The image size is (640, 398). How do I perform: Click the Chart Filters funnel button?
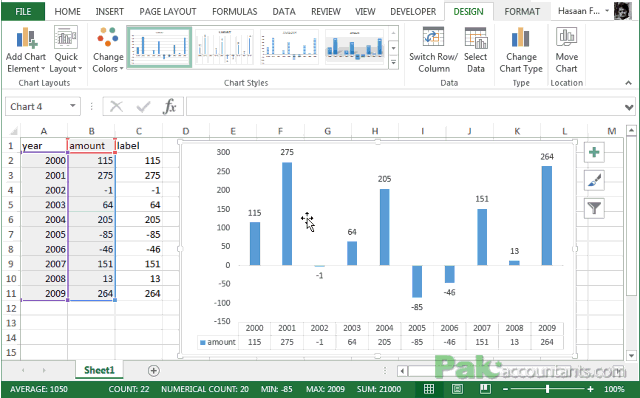(594, 208)
